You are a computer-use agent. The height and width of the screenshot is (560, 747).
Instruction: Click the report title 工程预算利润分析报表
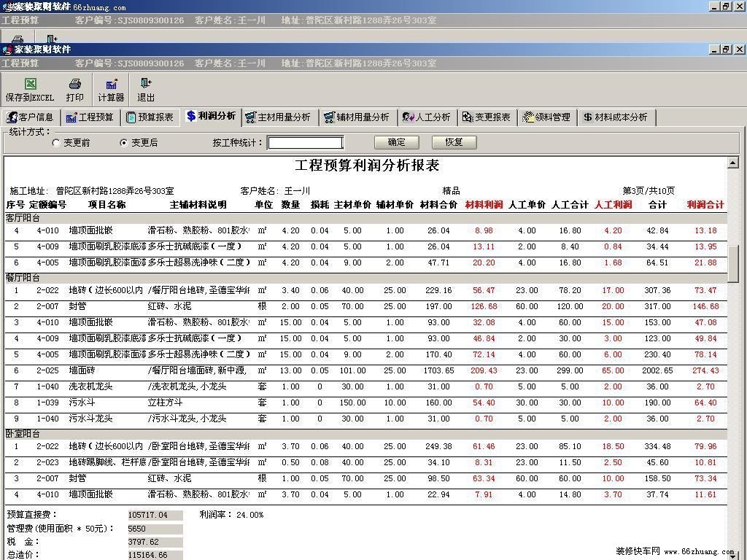tap(367, 166)
